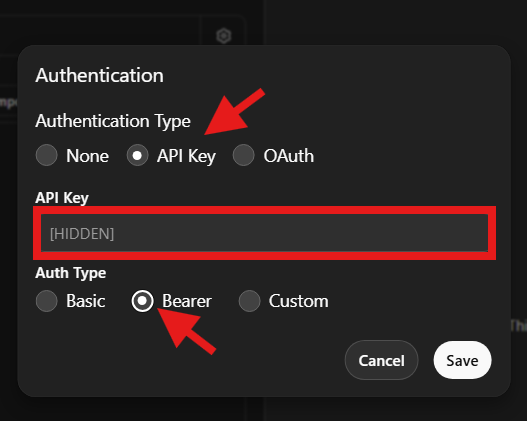This screenshot has height=421, width=527.
Task: Pick the Bearer auth type radio circle
Action: (143, 301)
